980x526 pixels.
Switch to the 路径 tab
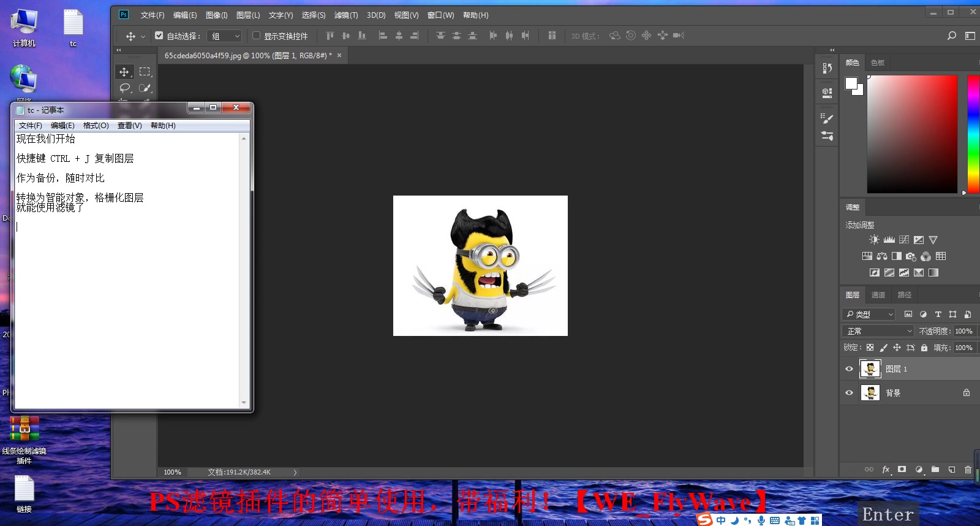(905, 295)
